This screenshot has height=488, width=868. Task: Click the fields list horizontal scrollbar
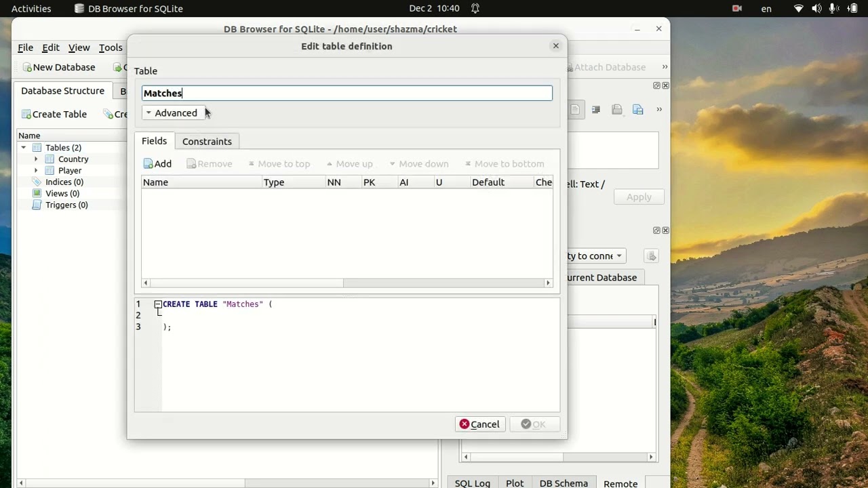coord(347,283)
